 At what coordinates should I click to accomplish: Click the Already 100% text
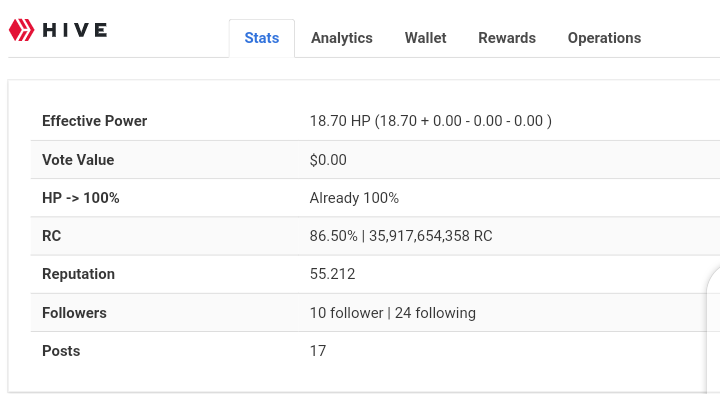coord(354,198)
